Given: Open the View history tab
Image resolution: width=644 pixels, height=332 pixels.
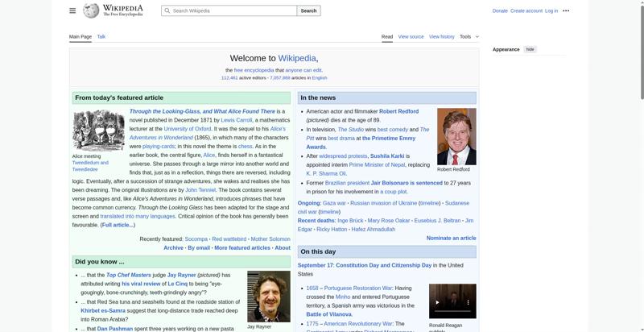Looking at the screenshot, I should [x=441, y=36].
